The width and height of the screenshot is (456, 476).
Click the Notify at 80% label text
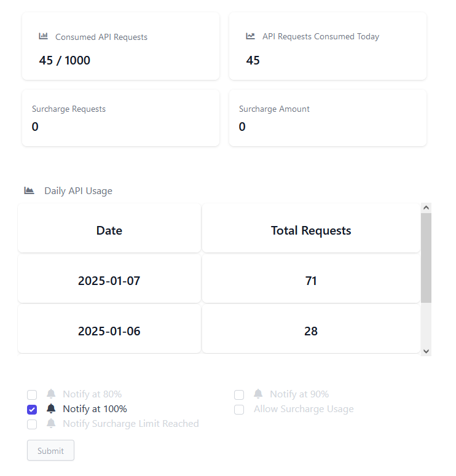[x=92, y=394]
